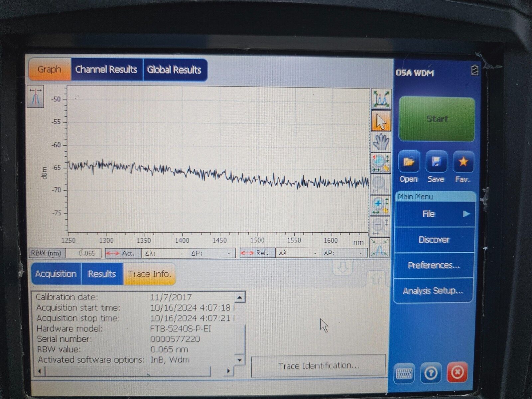The width and height of the screenshot is (532, 399).
Task: Click the zoom-to-region magnifier tool
Action: point(380,163)
